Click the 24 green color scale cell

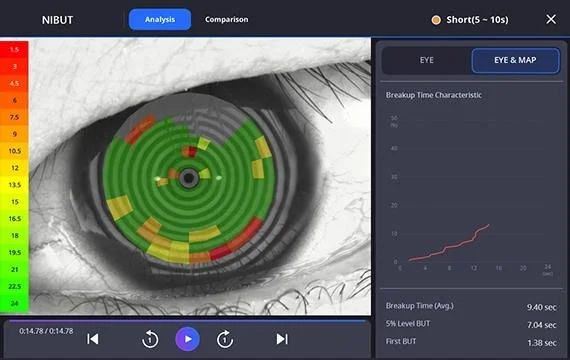point(14,303)
